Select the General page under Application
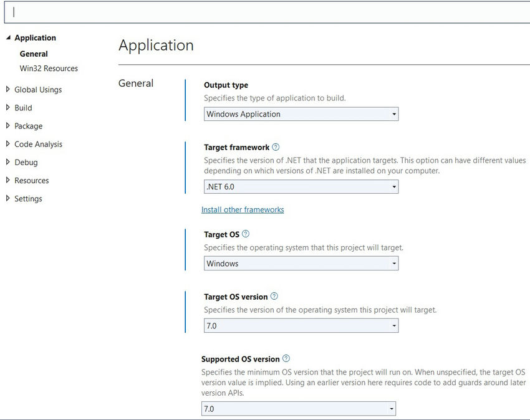The image size is (530, 420). pyautogui.click(x=33, y=54)
